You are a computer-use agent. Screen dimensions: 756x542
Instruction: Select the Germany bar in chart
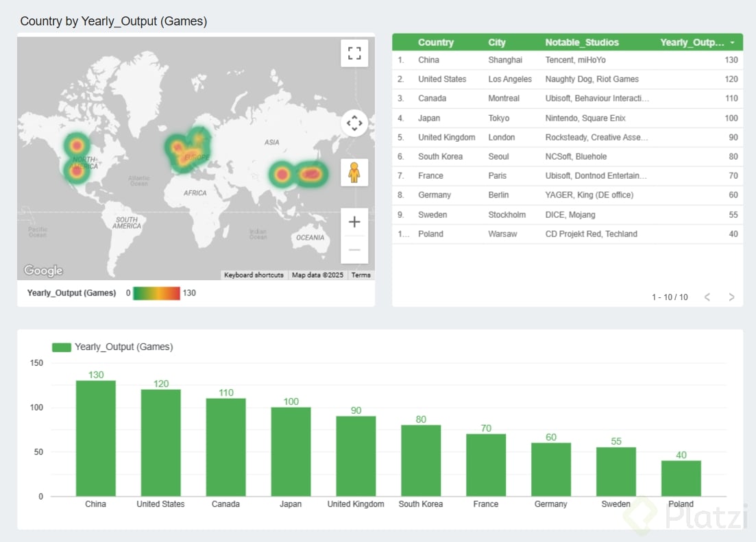[x=551, y=469]
